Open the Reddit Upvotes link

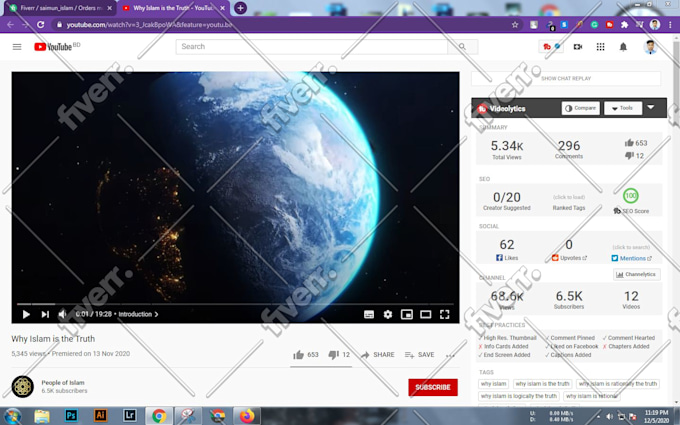[569, 258]
